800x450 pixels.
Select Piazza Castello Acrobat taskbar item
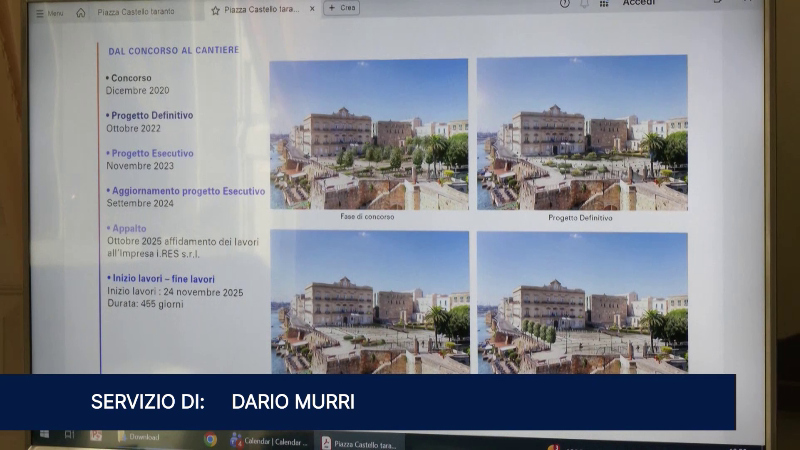[x=360, y=443]
